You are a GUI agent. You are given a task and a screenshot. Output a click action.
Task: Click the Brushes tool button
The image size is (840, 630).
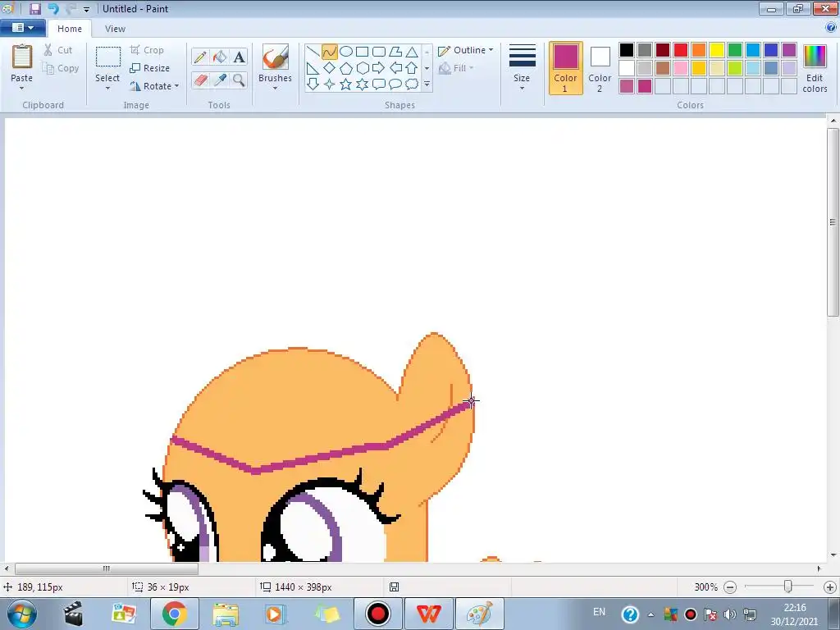click(276, 57)
